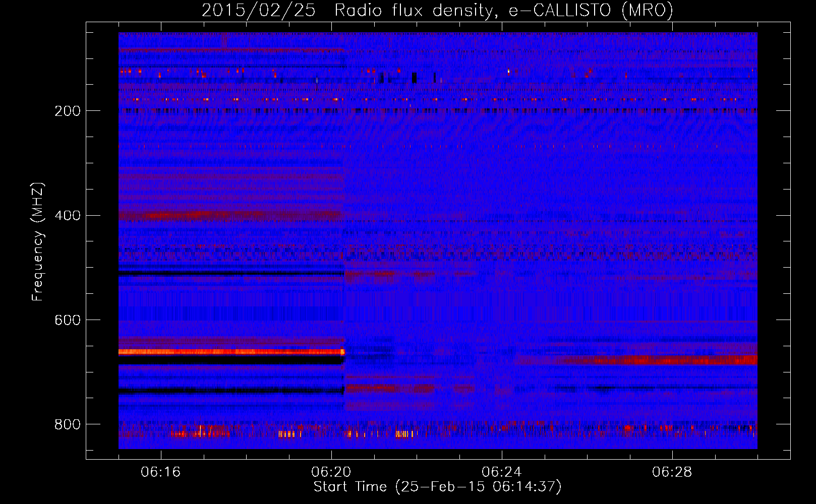Click the 400 frequency tick label
The width and height of the screenshot is (816, 504).
point(68,216)
